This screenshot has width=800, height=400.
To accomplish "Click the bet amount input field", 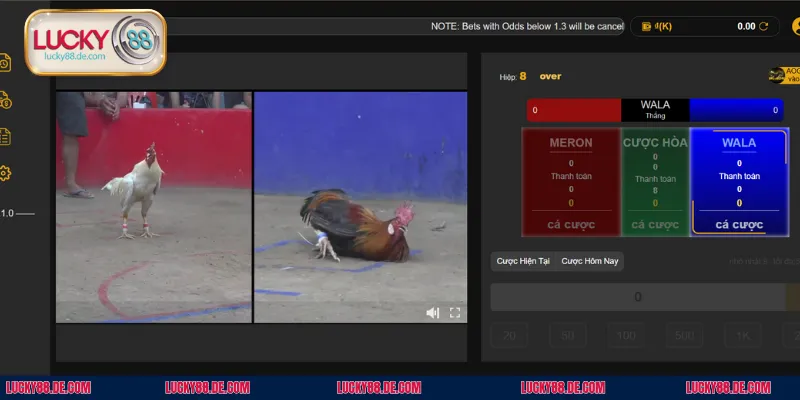I will [x=640, y=297].
